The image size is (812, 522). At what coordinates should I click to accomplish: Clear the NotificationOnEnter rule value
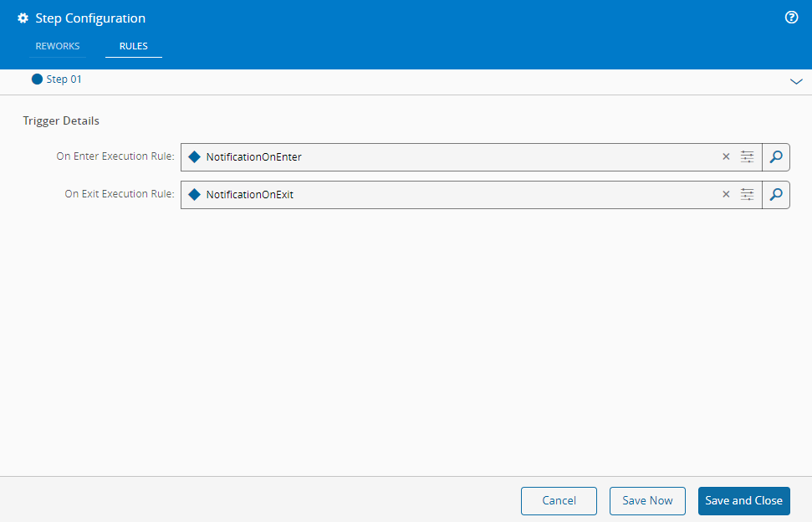(726, 157)
